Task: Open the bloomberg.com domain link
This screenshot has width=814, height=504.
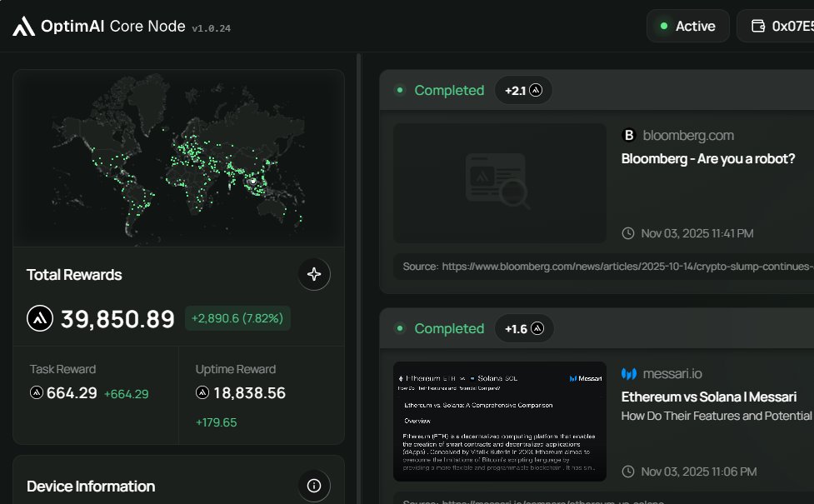Action: click(x=688, y=136)
